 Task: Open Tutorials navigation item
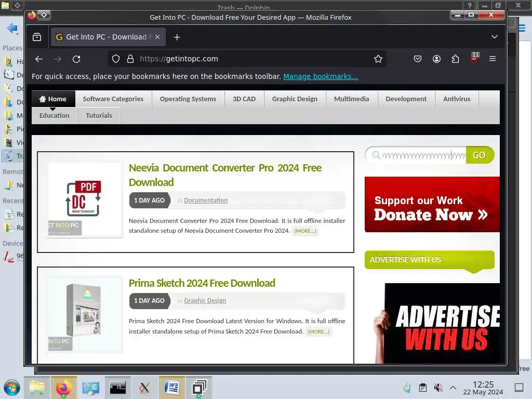(x=99, y=116)
